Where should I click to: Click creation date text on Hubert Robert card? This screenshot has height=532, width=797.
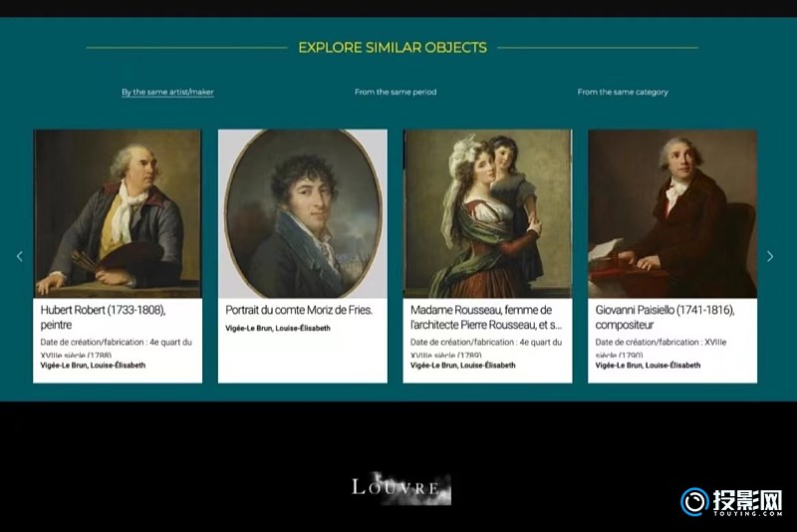pos(117,348)
